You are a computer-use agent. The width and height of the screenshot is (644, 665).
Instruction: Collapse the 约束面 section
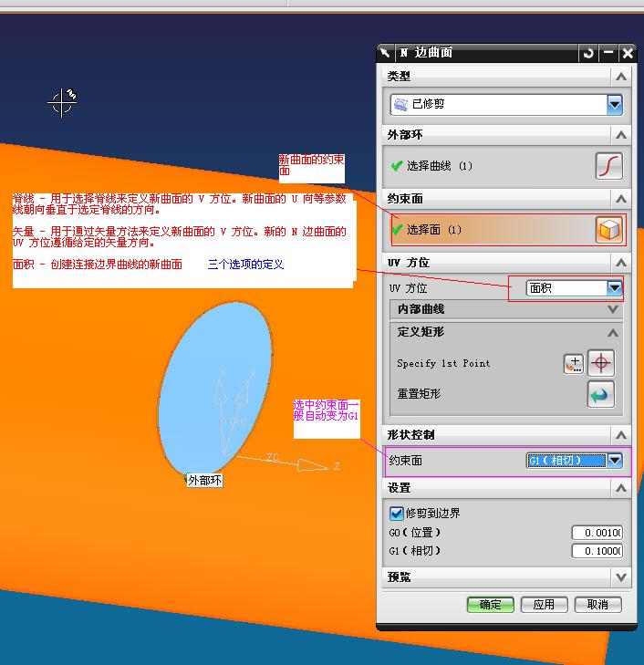pyautogui.click(x=621, y=199)
